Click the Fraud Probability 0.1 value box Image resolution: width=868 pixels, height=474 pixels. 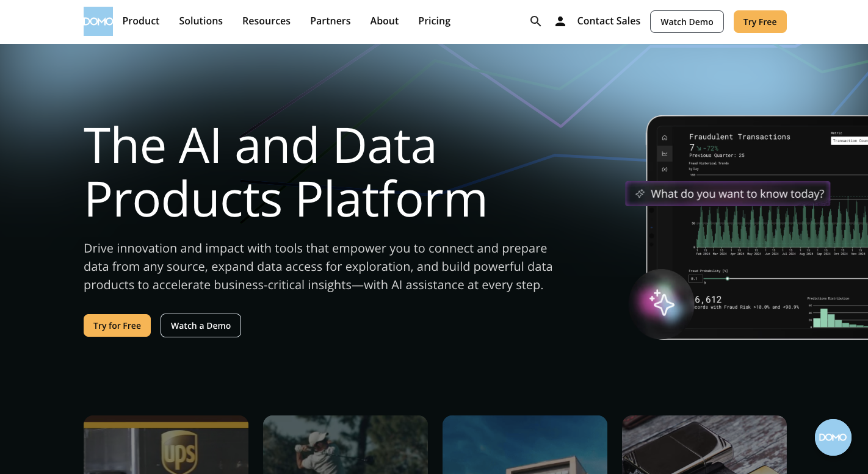click(696, 278)
